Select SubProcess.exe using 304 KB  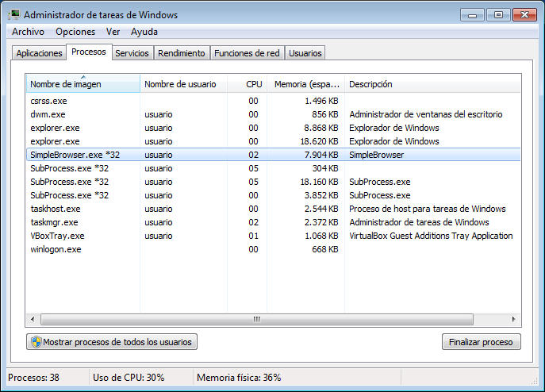[273, 168]
